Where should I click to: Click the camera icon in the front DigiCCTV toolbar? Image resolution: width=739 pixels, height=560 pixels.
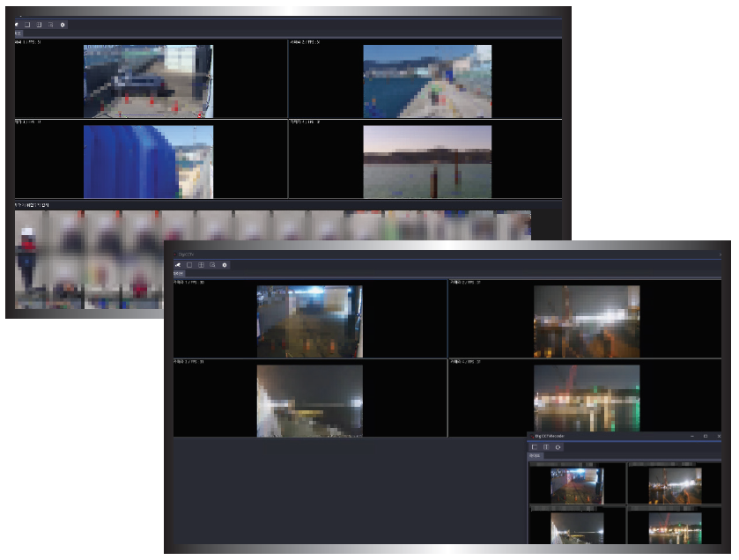[x=177, y=265]
